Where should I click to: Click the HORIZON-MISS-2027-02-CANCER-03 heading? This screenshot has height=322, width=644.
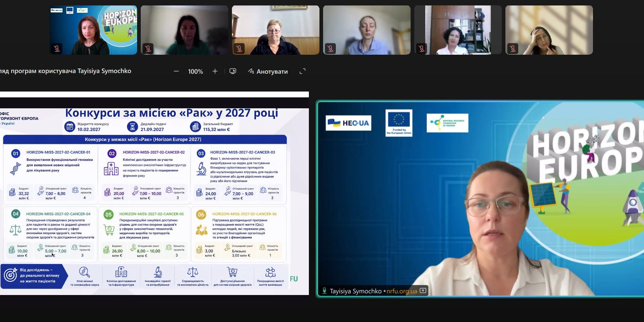pyautogui.click(x=243, y=152)
